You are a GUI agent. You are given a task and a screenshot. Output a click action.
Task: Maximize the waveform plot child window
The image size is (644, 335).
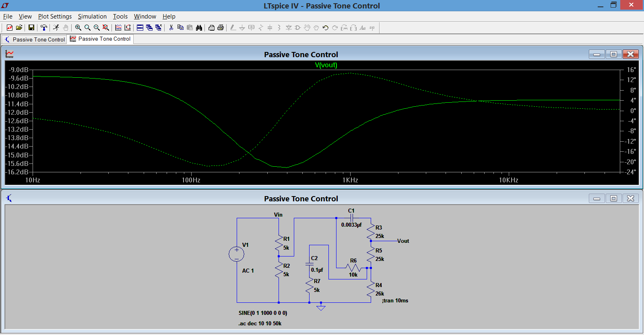click(613, 54)
